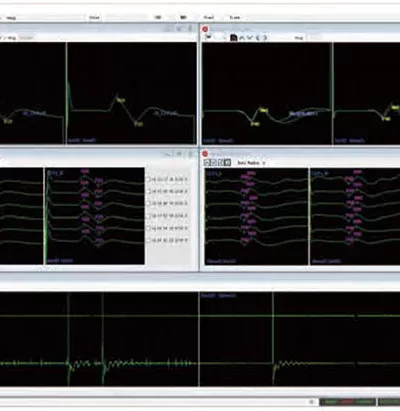This screenshot has width=400, height=411.
Task: Click the input field right of upper-right toolbar
Action: tap(315, 38)
